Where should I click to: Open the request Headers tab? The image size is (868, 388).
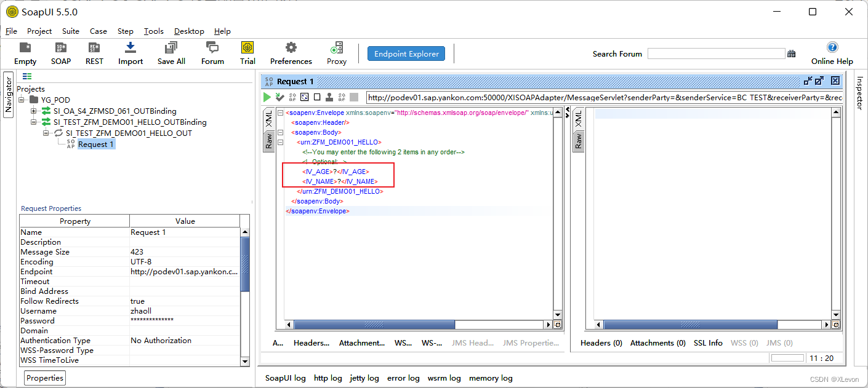click(311, 343)
